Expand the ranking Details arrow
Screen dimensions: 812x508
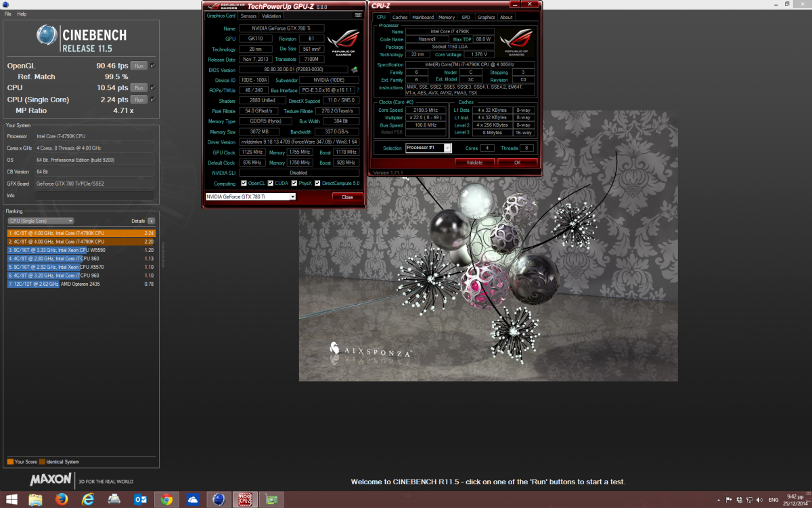coord(151,221)
